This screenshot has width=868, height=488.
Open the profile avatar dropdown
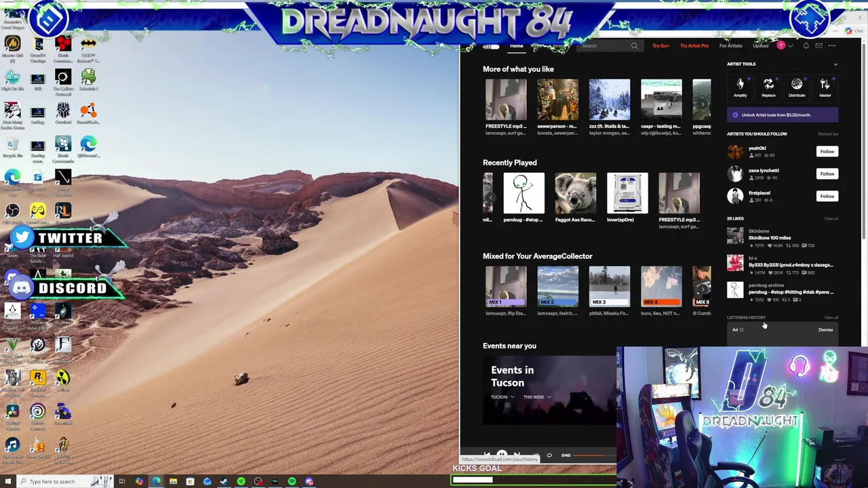click(x=785, y=45)
